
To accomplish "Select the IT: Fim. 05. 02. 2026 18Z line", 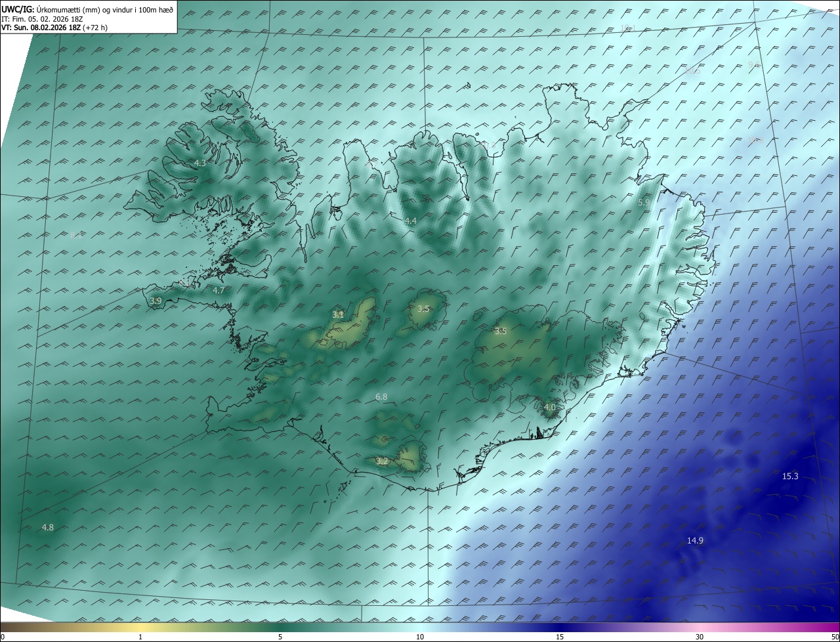I will pos(42,19).
